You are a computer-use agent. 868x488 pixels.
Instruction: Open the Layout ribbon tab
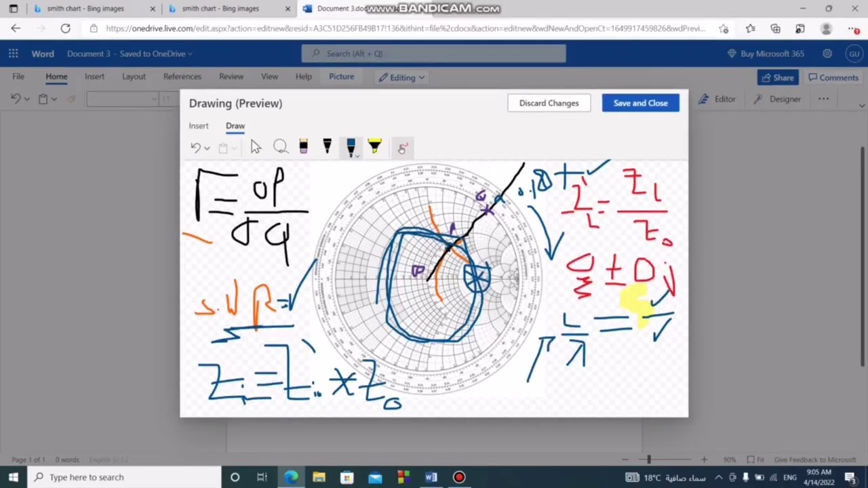coord(134,77)
